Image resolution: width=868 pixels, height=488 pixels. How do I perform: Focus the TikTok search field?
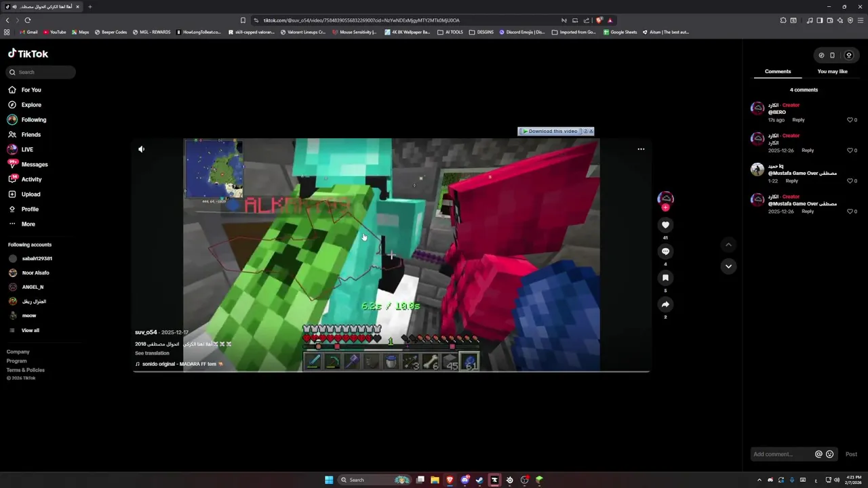coord(41,72)
